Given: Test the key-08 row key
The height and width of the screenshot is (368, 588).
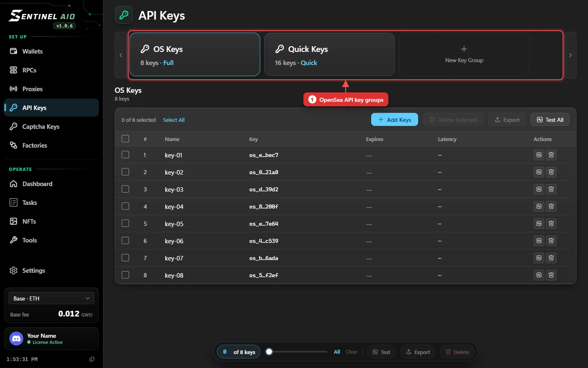Looking at the screenshot, I should point(539,275).
